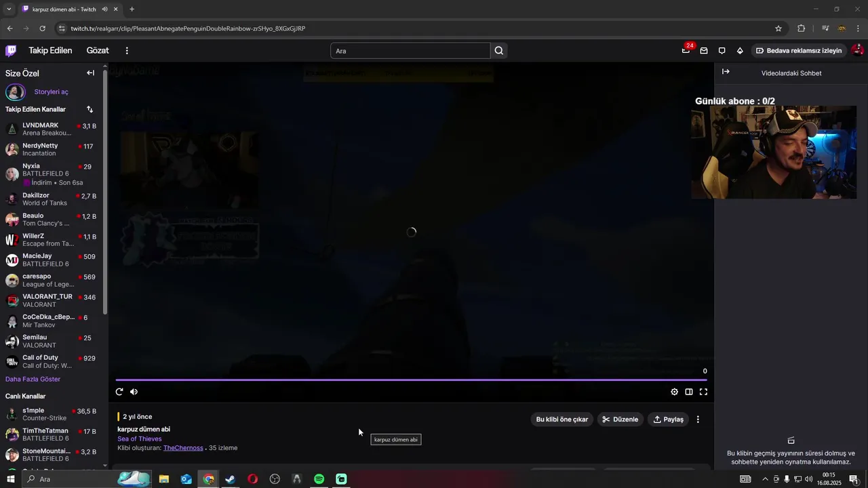Collapse the video chat panel arrow
The width and height of the screenshot is (868, 488).
pos(726,72)
